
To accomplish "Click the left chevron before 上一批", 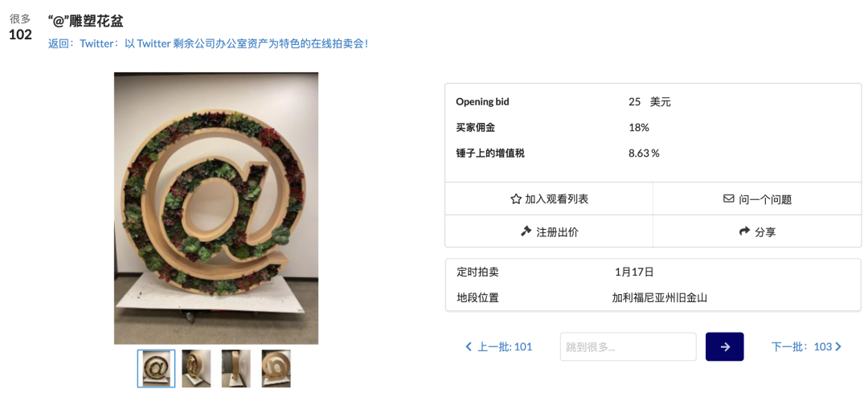I will (x=469, y=346).
